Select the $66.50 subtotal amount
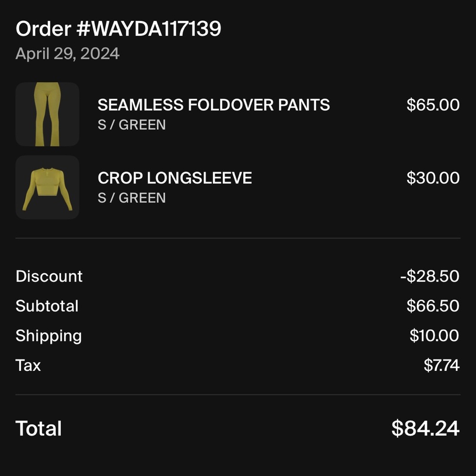 433,306
